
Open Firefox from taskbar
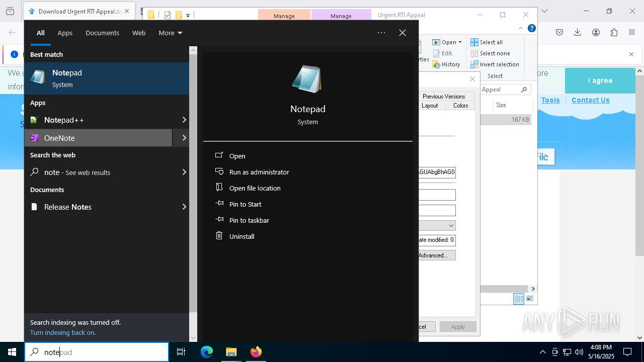[x=256, y=352]
